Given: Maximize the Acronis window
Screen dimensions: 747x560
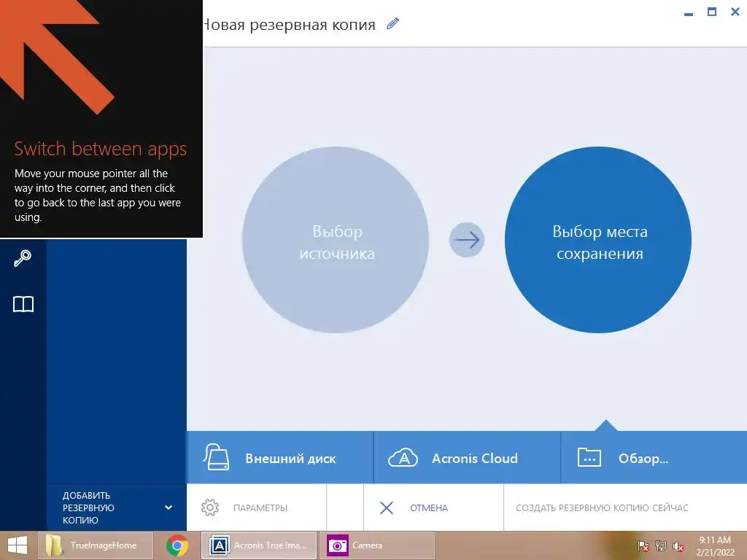Looking at the screenshot, I should [x=712, y=12].
